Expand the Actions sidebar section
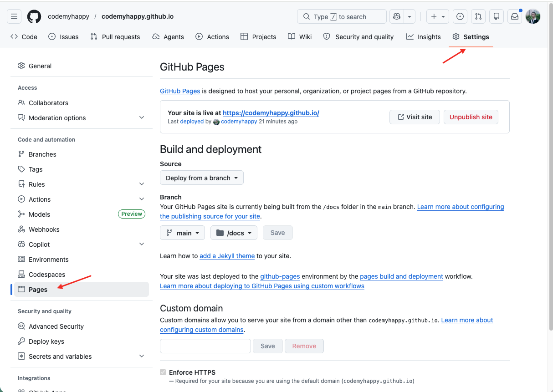Image resolution: width=553 pixels, height=392 pixels. pyautogui.click(x=142, y=199)
